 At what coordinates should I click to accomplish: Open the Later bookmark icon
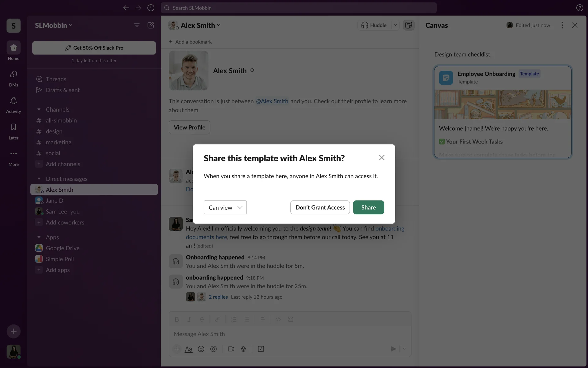(x=13, y=127)
